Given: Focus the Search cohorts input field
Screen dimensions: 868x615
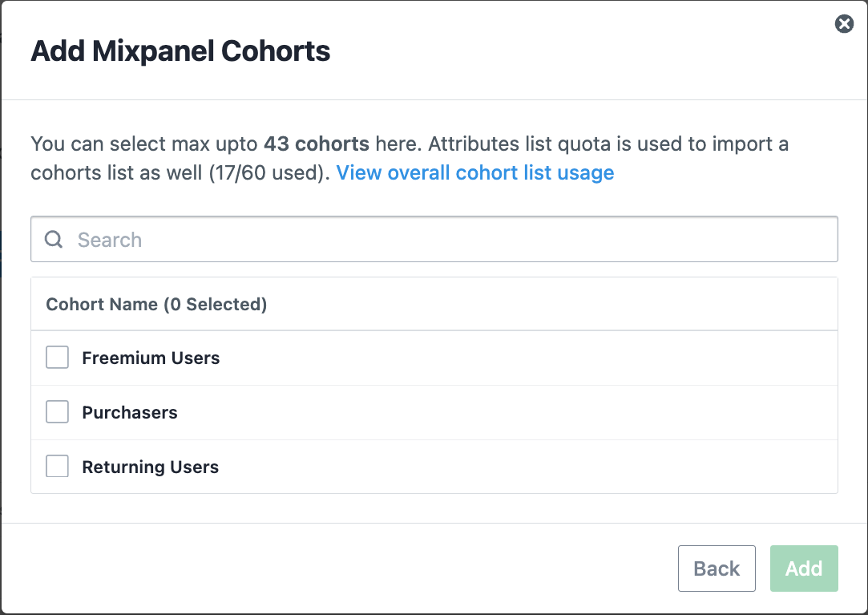Looking at the screenshot, I should pyautogui.click(x=434, y=240).
